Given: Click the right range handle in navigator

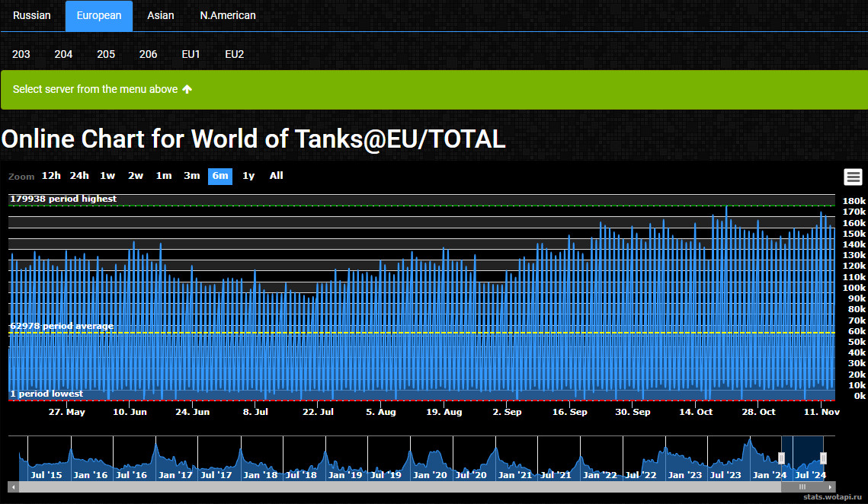Looking at the screenshot, I should click(x=823, y=458).
